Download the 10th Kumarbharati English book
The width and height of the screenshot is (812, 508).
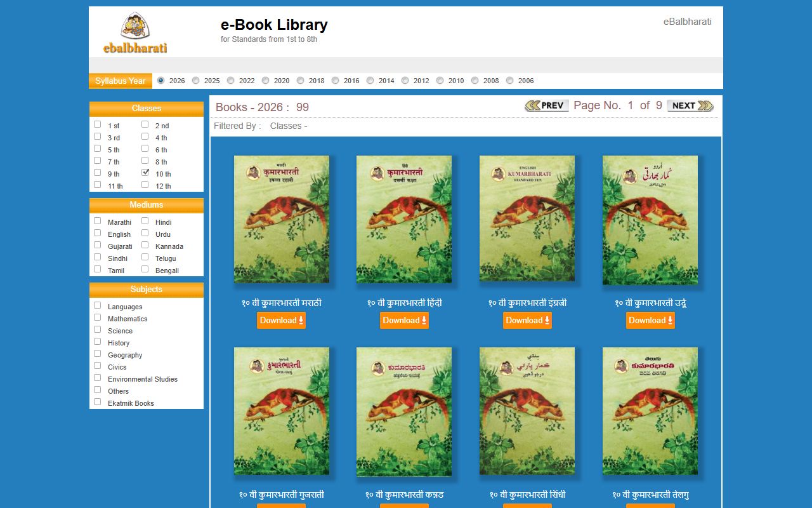[x=527, y=321]
